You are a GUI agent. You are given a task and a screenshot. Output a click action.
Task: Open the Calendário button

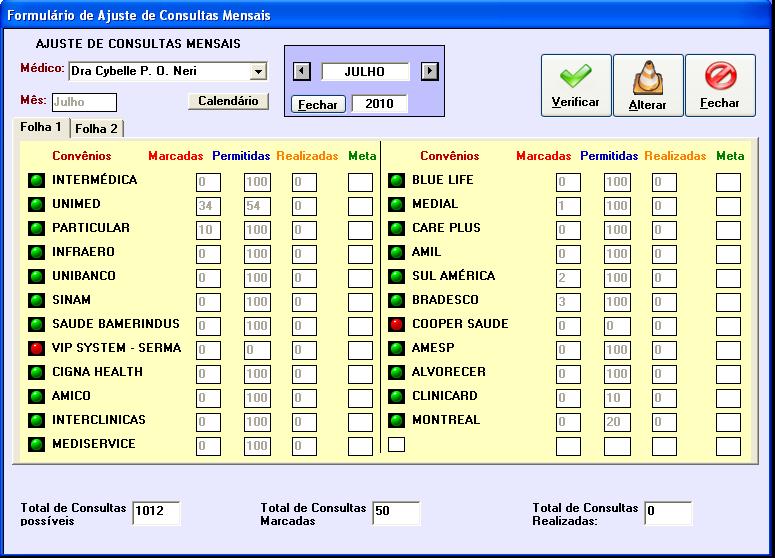coord(228,101)
